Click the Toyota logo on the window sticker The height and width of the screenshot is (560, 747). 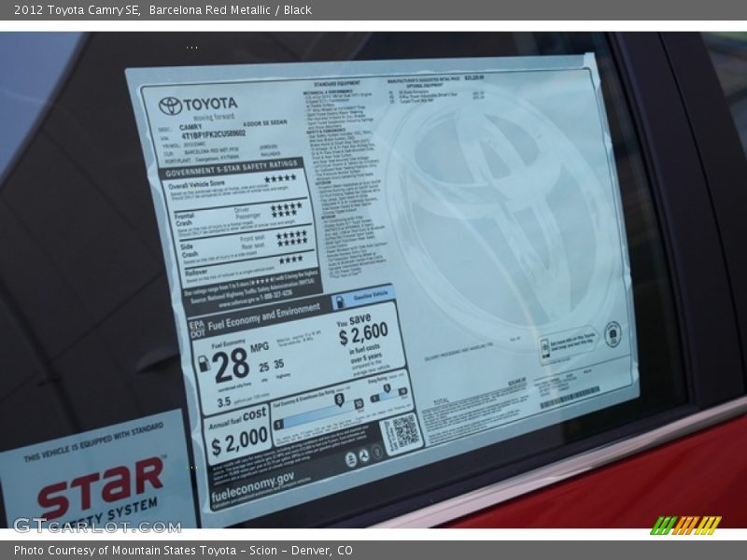(170, 106)
